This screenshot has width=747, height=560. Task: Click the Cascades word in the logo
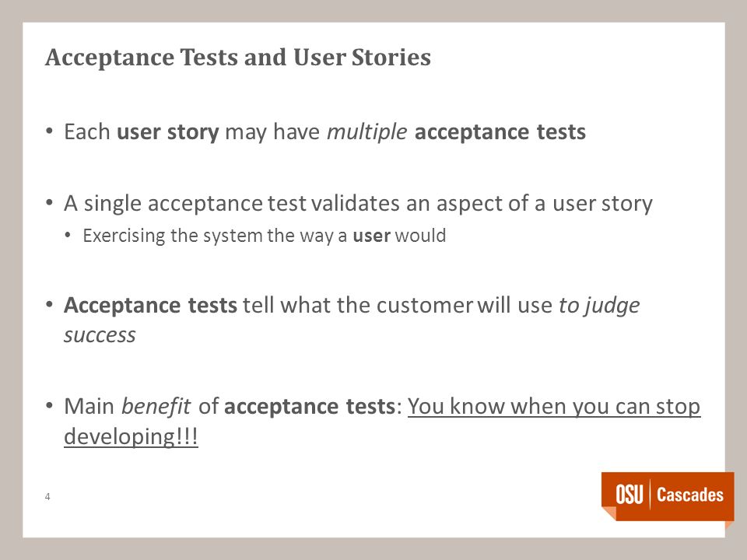(690, 495)
